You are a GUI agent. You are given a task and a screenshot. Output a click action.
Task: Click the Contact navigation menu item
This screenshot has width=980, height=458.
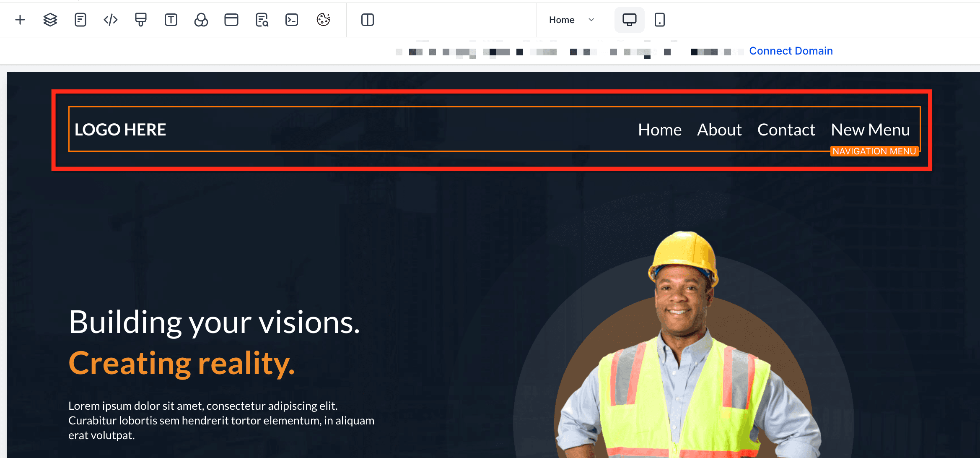click(786, 130)
